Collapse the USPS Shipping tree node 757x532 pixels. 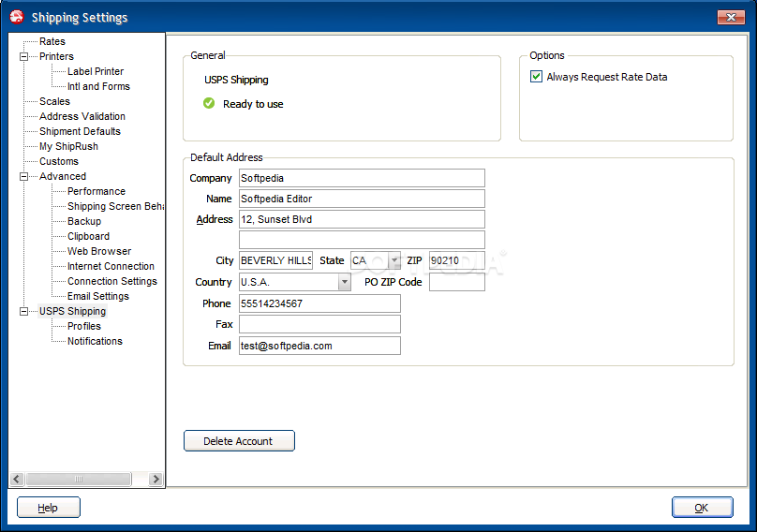point(23,311)
